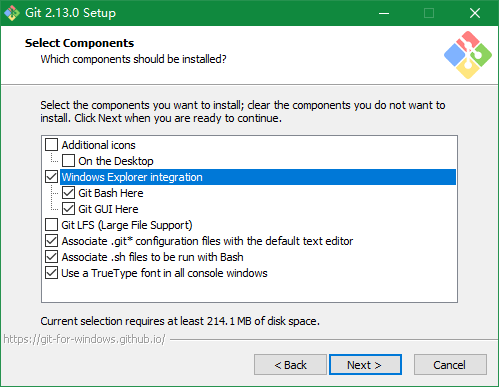Uncheck Windows Explorer integration checkbox
499x387 pixels.
coord(51,177)
